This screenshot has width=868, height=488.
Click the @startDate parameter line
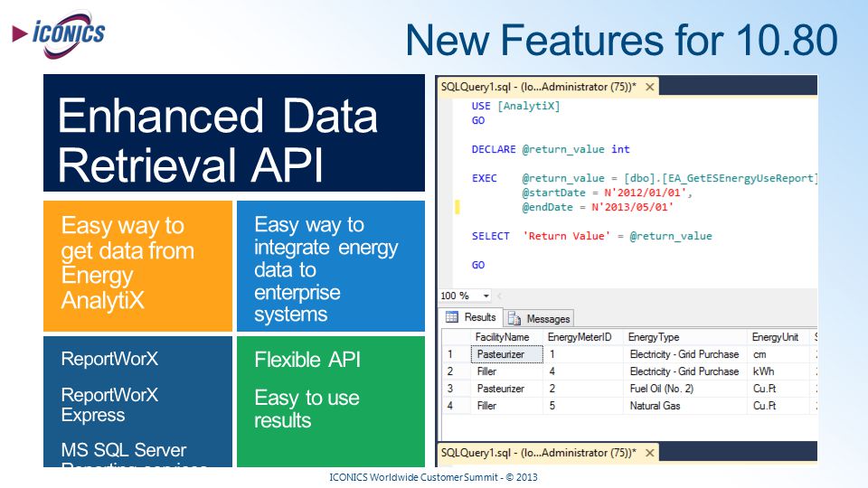[x=608, y=192]
